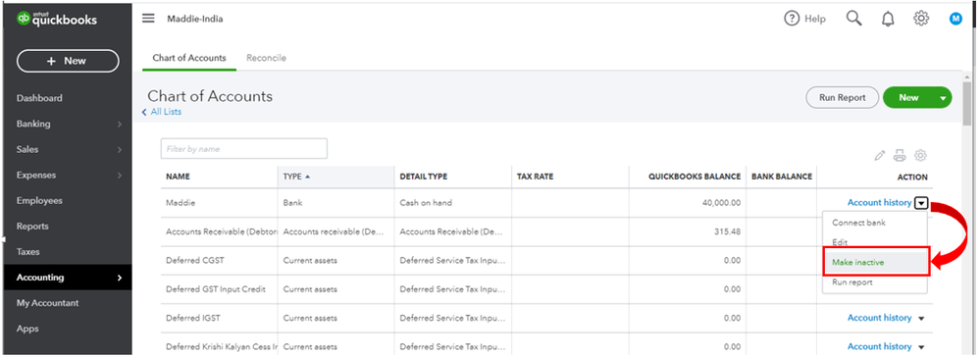Screen dimensions: 980x357
Task: Click the Deferred IGST account name
Action: point(192,318)
